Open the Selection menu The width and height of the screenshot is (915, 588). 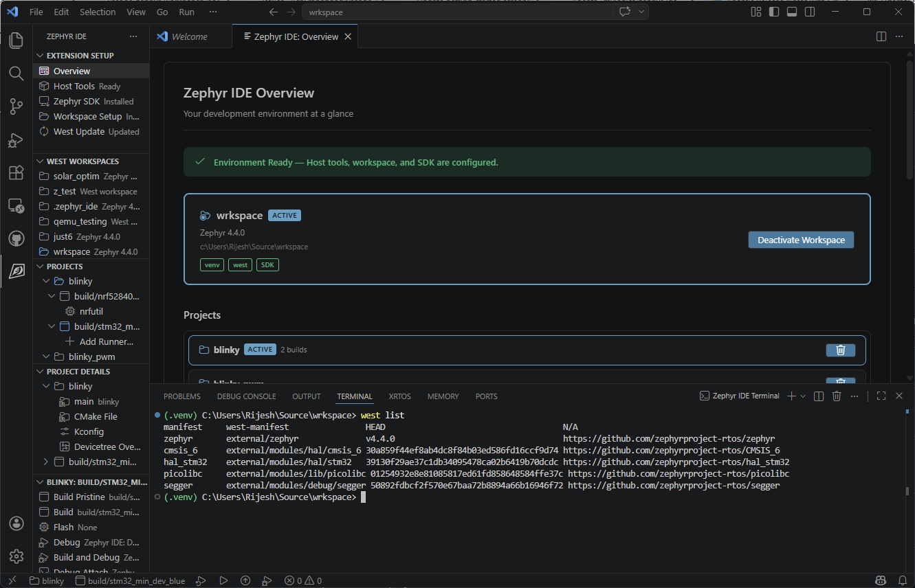click(x=98, y=12)
